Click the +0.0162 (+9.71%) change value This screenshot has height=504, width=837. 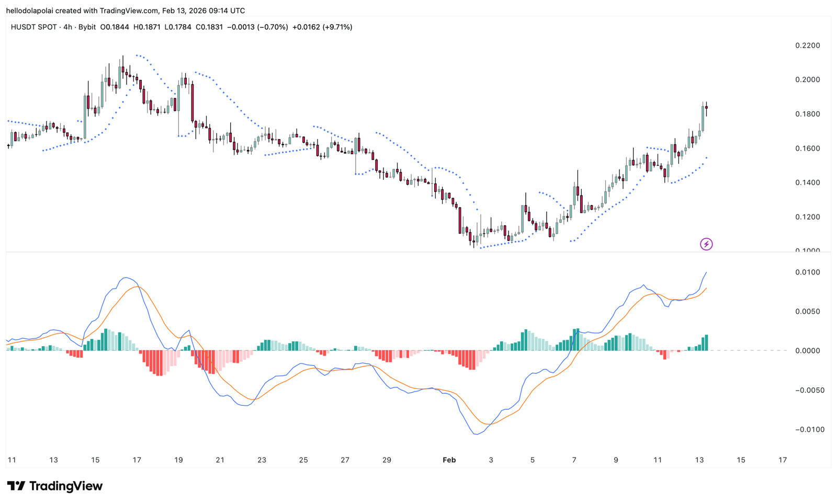(x=322, y=27)
